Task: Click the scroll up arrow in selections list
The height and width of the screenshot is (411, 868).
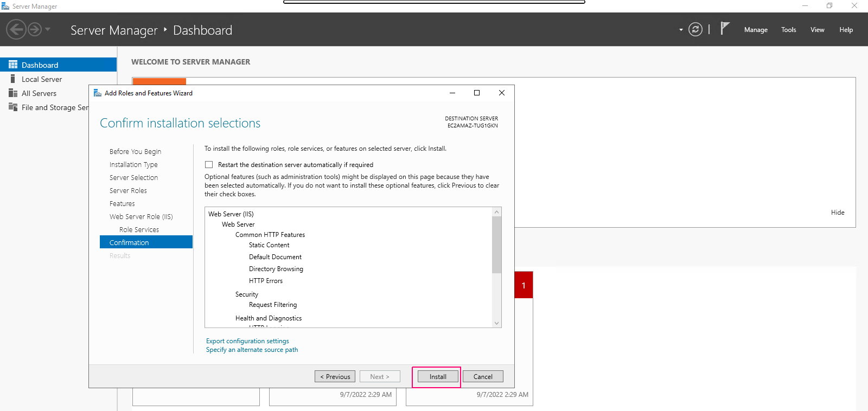Action: pyautogui.click(x=496, y=212)
